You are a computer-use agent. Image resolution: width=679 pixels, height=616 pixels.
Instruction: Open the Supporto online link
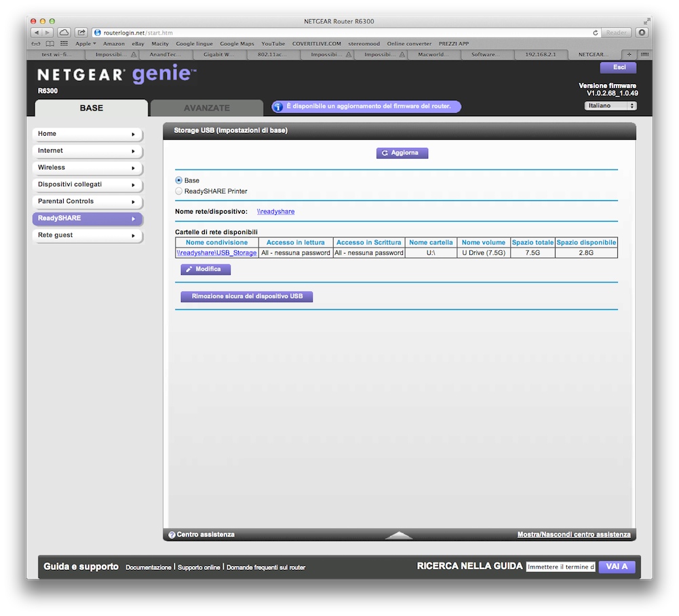click(x=199, y=567)
